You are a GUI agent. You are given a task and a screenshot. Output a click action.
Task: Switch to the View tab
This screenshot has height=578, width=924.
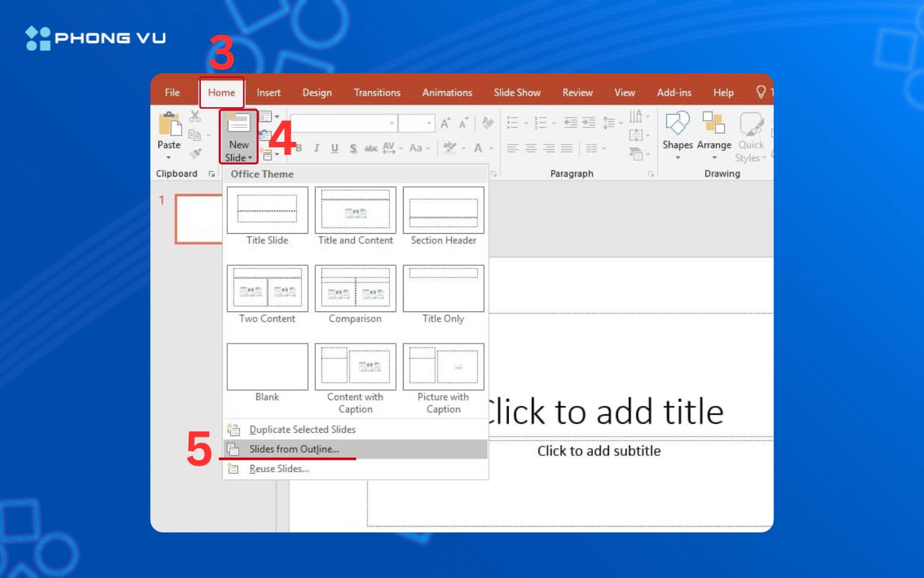tap(624, 92)
